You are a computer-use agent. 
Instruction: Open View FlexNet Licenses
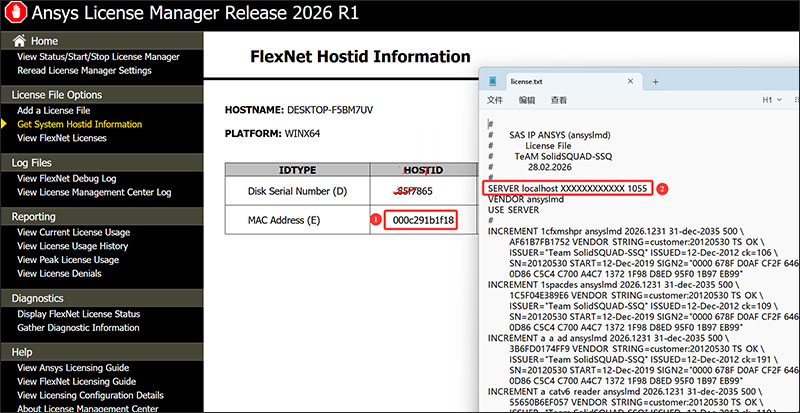(x=62, y=138)
